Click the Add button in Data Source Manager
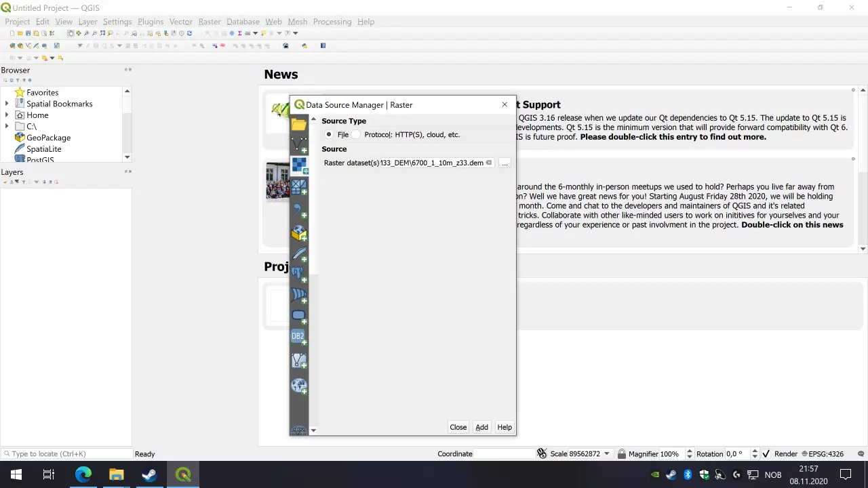 point(481,427)
